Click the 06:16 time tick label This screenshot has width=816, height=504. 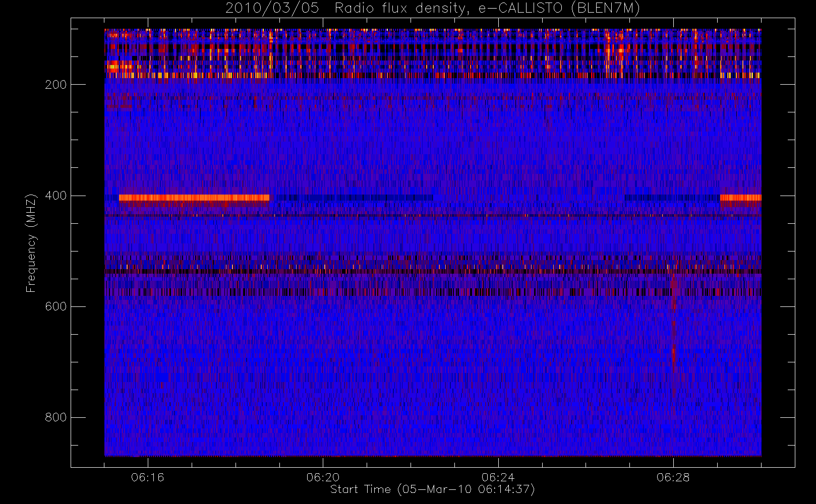pyautogui.click(x=148, y=477)
